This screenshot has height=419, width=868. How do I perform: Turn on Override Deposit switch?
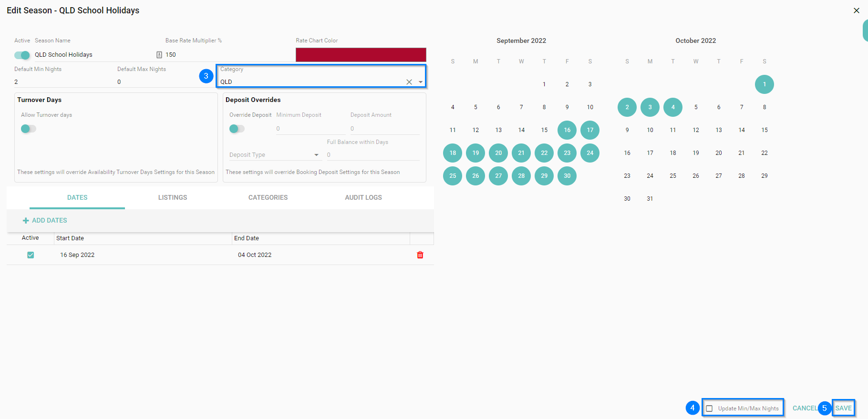point(237,129)
